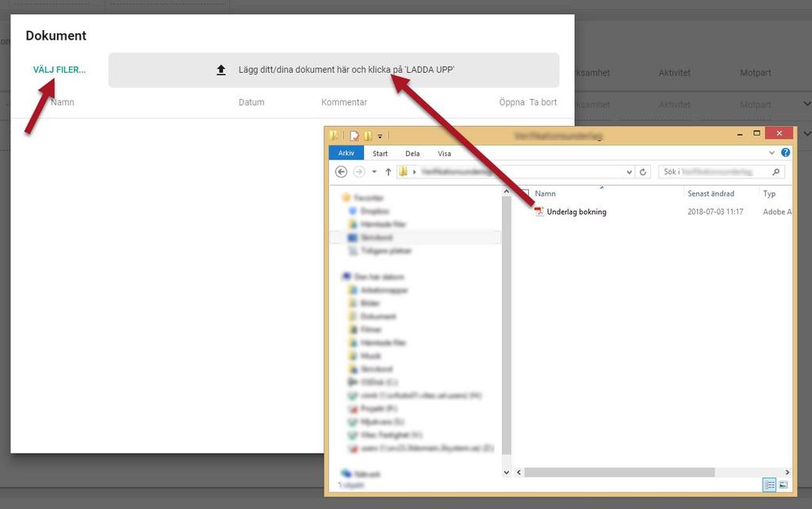Viewport: 812px width, 509px height.
Task: Go up one folder level in Explorer
Action: pyautogui.click(x=388, y=172)
